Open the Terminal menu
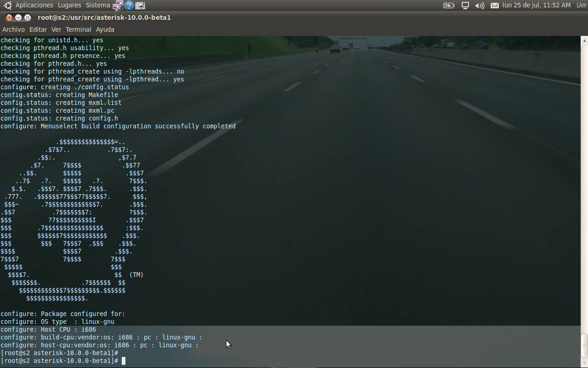This screenshot has width=588, height=368. click(78, 29)
